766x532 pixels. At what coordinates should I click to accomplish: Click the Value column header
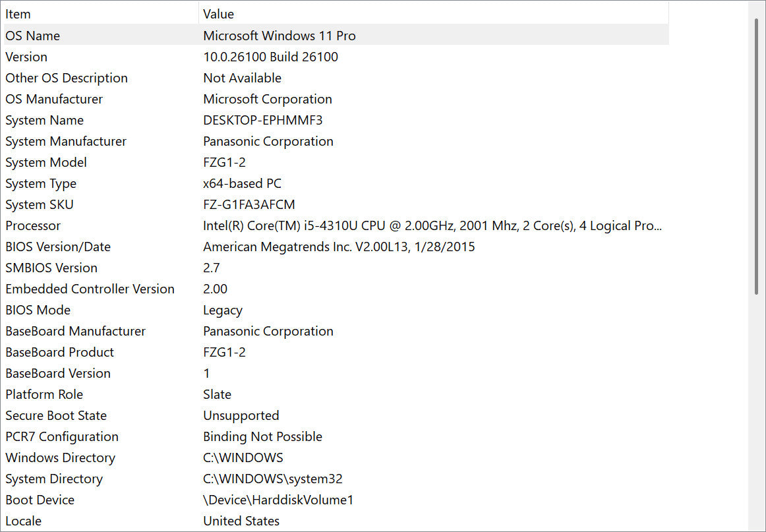[218, 14]
